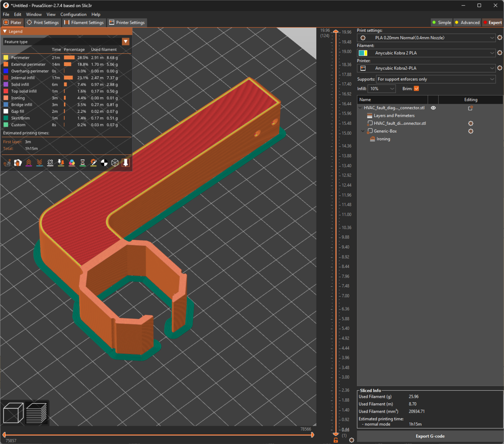Hide the HVAC connector object with eye icon
The width and height of the screenshot is (504, 444).
433,108
